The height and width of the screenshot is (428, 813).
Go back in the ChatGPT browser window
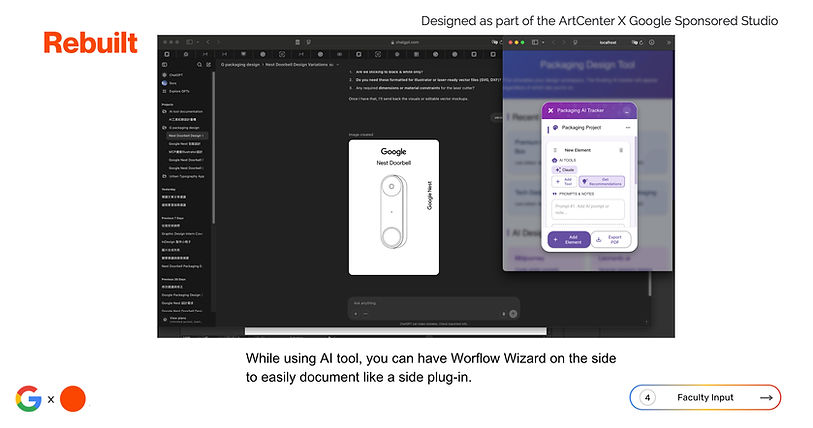(x=208, y=42)
